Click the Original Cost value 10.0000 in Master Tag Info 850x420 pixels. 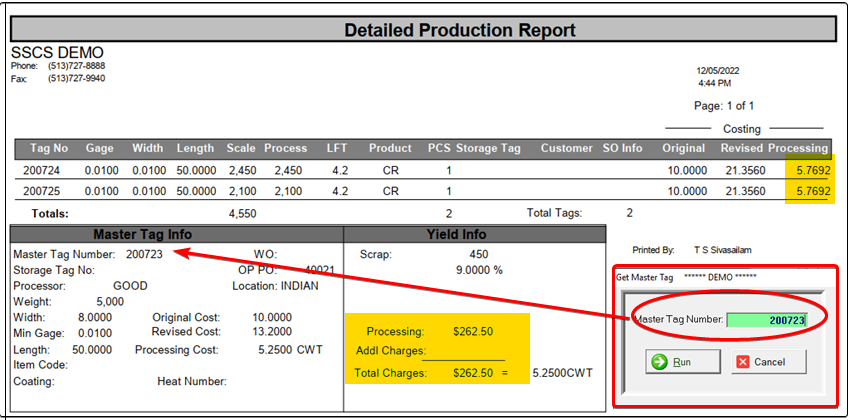(x=272, y=318)
